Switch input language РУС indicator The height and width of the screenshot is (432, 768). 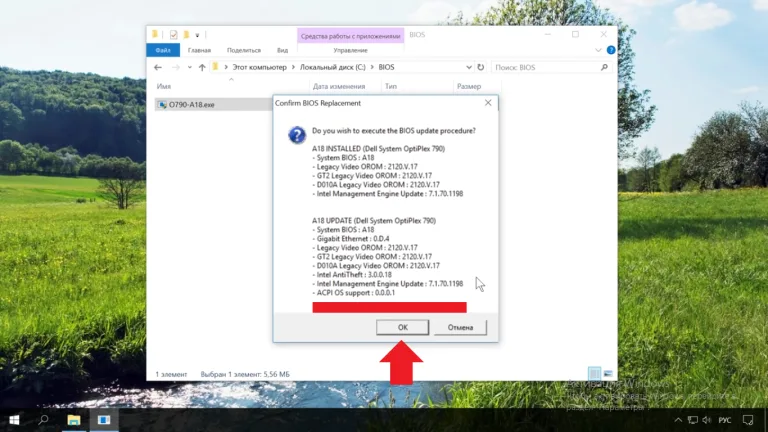click(x=725, y=420)
